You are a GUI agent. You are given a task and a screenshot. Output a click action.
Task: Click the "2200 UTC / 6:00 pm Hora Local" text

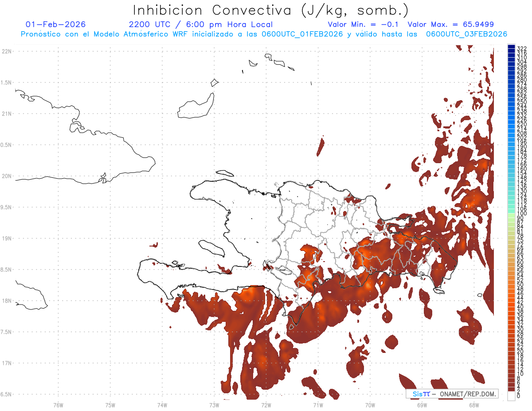201,24
